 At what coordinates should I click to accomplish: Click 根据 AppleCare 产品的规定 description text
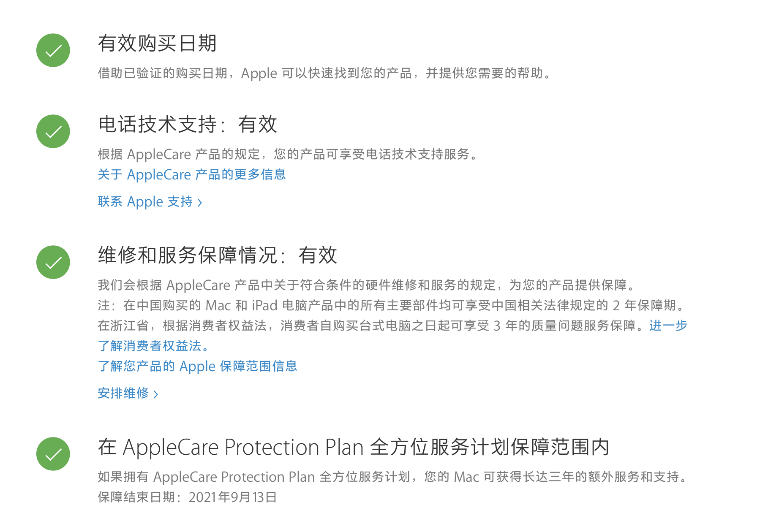(x=288, y=154)
